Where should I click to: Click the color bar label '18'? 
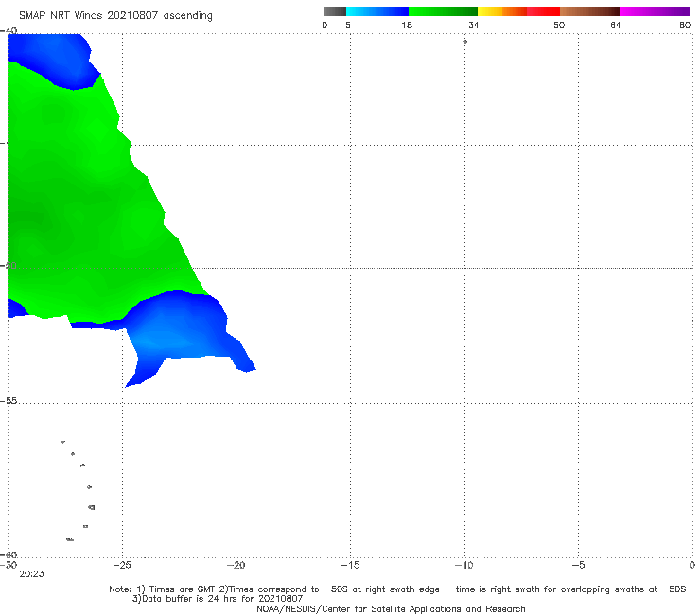407,25
